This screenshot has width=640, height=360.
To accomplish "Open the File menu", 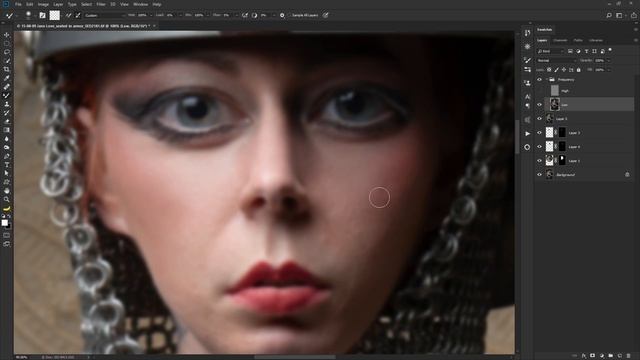I will [x=18, y=4].
